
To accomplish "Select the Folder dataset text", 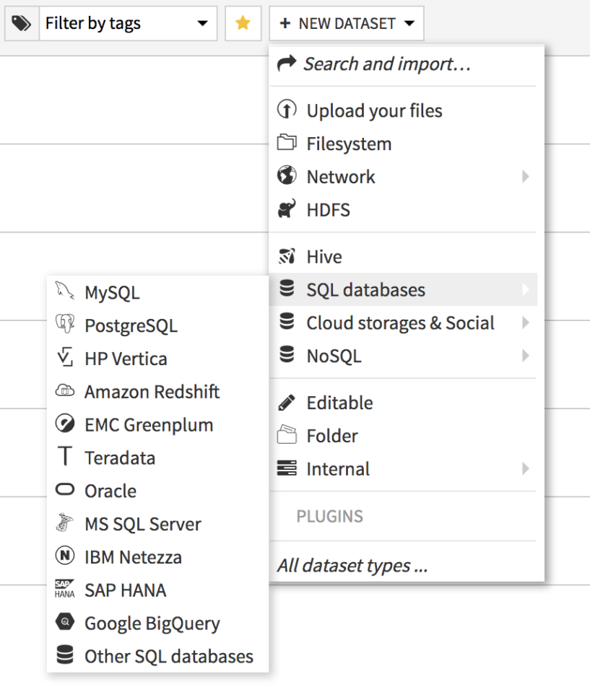I will [332, 436].
